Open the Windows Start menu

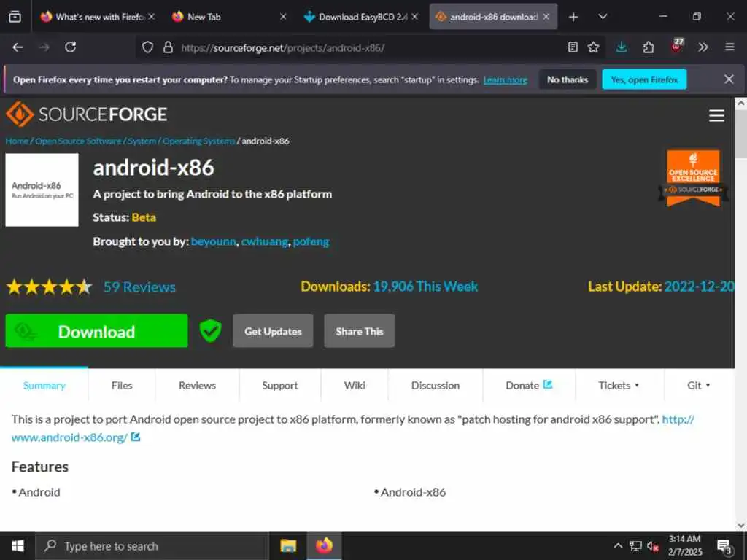[x=18, y=545]
